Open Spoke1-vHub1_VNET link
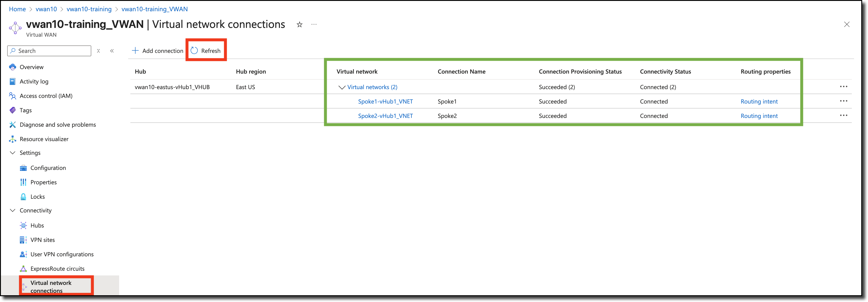This screenshot has height=302, width=868. coord(385,101)
